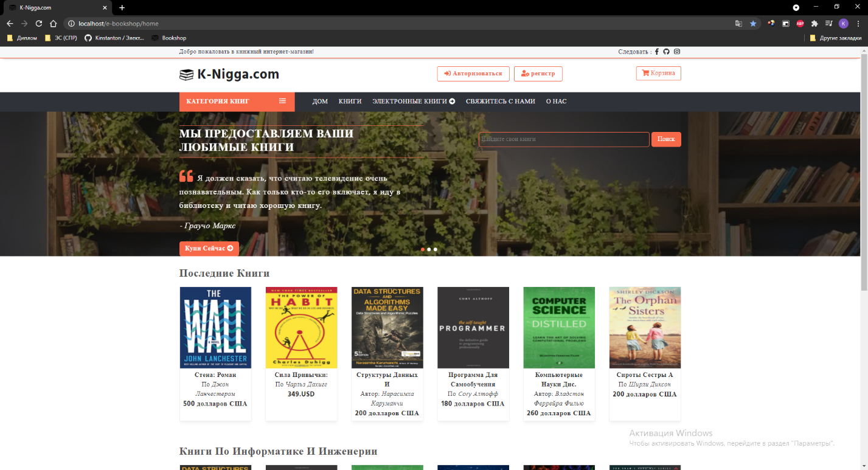Open the КНИГИ menu item
The height and width of the screenshot is (470, 868).
click(x=350, y=102)
